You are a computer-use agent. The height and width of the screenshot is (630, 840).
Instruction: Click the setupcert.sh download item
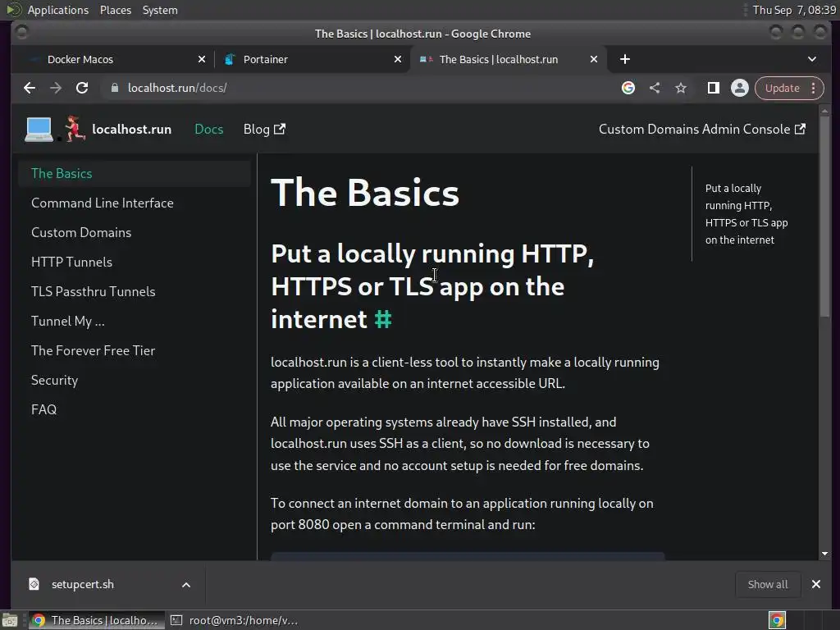tap(107, 584)
